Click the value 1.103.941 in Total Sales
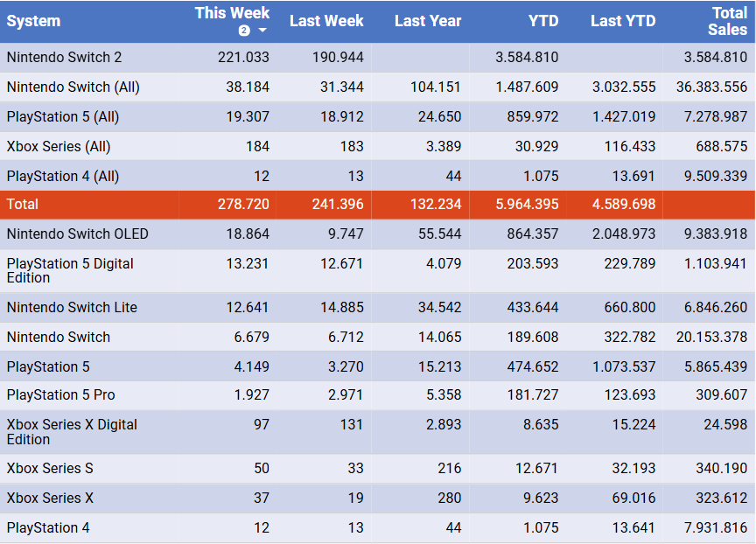 [716, 264]
